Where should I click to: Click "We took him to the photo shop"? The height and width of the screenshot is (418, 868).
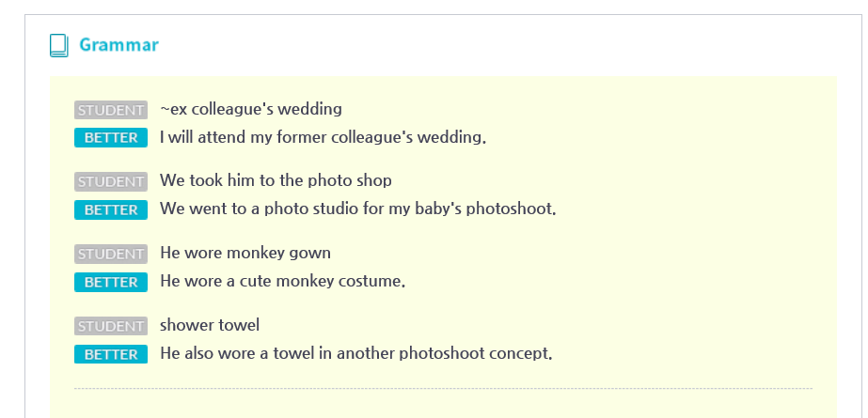click(276, 180)
